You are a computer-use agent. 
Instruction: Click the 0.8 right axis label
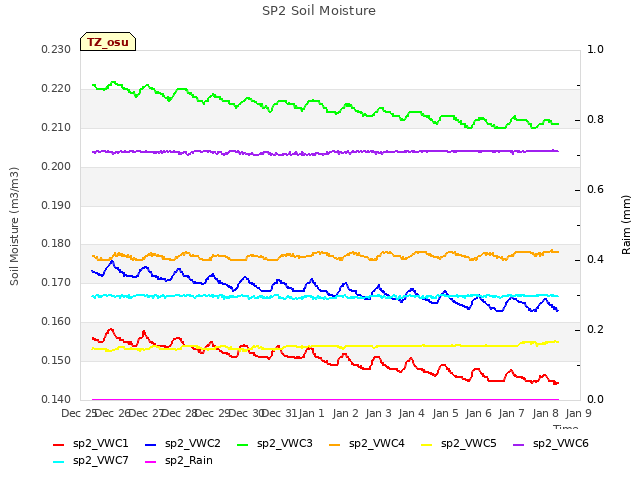(x=595, y=120)
